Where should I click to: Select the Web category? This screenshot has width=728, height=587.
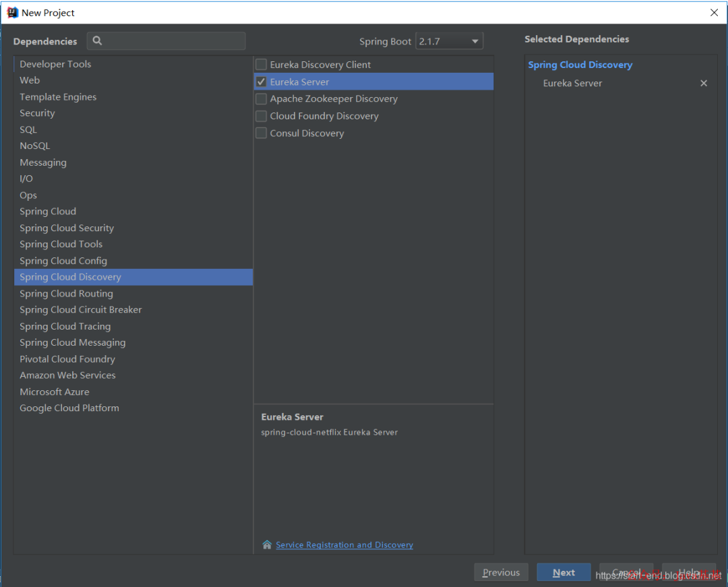click(x=133, y=80)
